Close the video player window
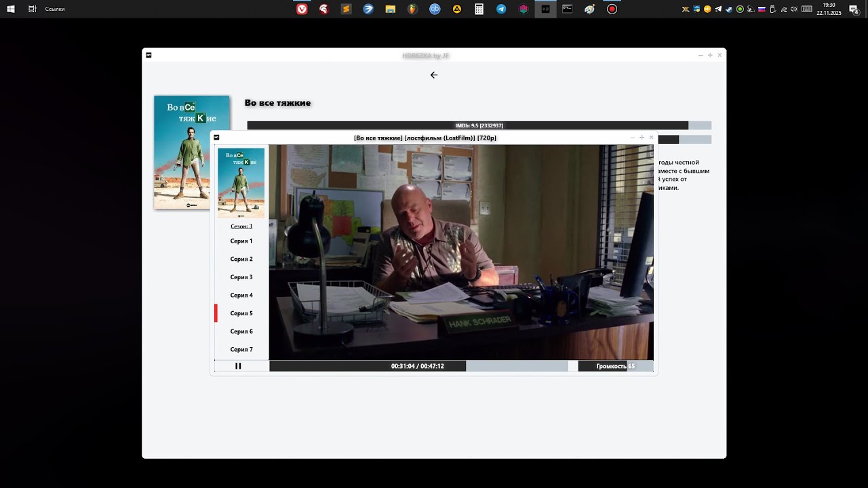The width and height of the screenshot is (868, 488). tap(651, 138)
